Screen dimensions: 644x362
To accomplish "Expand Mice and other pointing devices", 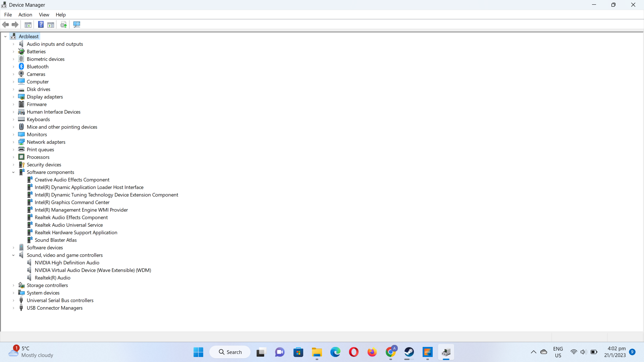I will (x=13, y=127).
